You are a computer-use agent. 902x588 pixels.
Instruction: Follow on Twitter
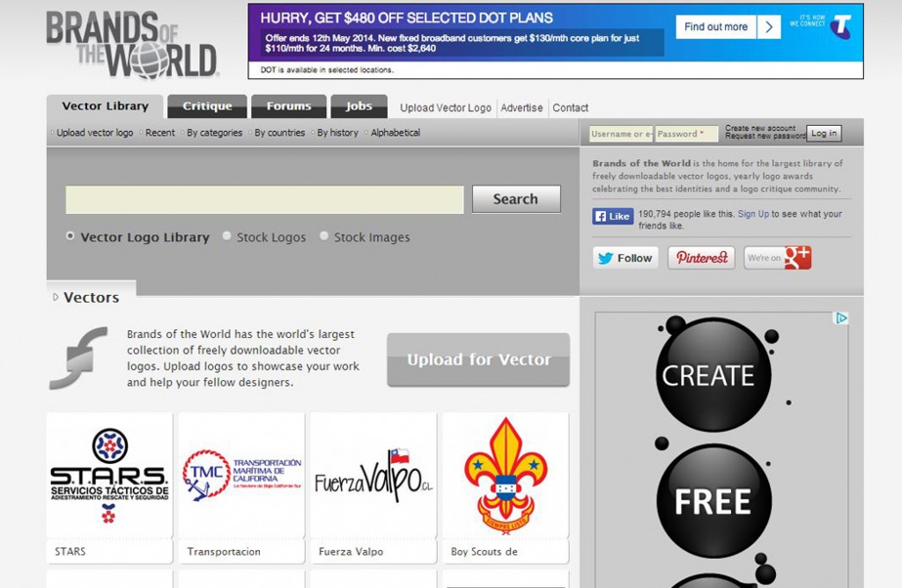(x=625, y=258)
